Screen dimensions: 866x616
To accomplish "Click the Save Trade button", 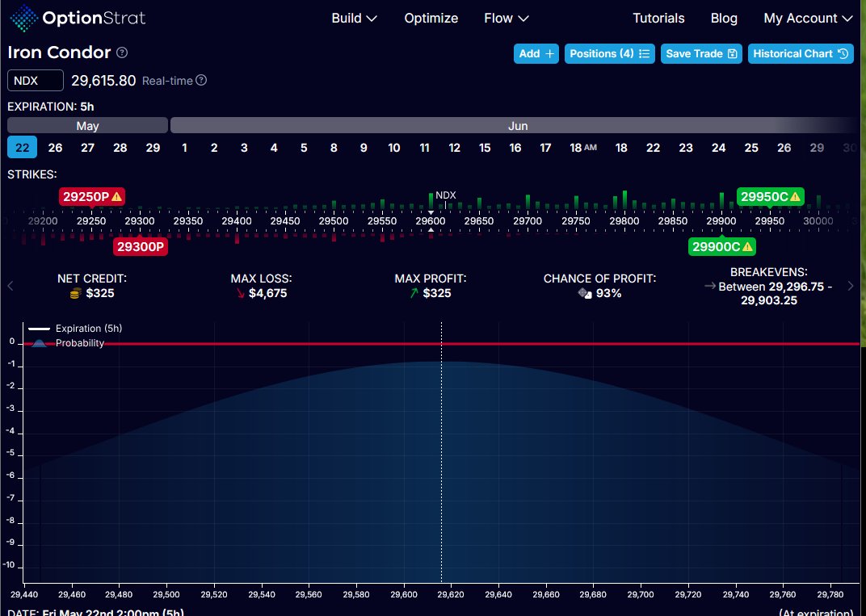I will (701, 53).
